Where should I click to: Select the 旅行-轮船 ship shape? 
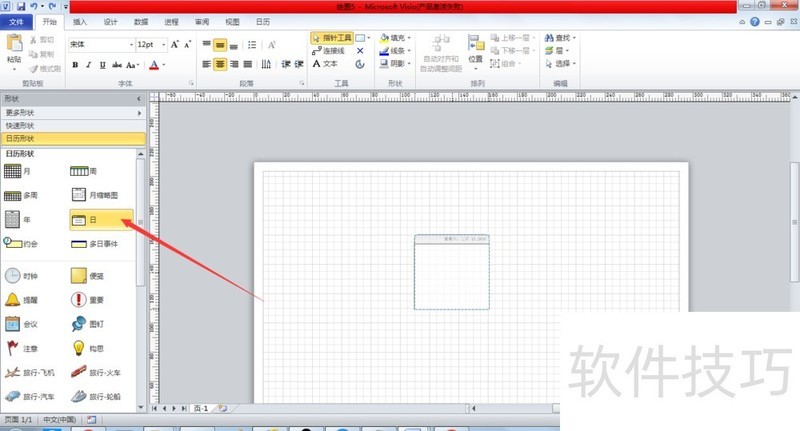(96, 396)
